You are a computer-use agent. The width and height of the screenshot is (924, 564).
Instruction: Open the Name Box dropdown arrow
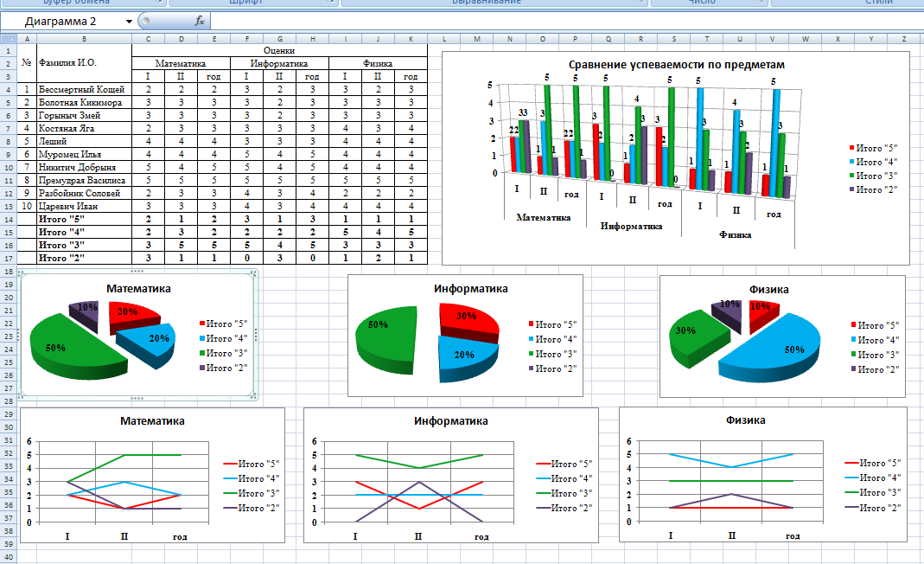coord(129,22)
